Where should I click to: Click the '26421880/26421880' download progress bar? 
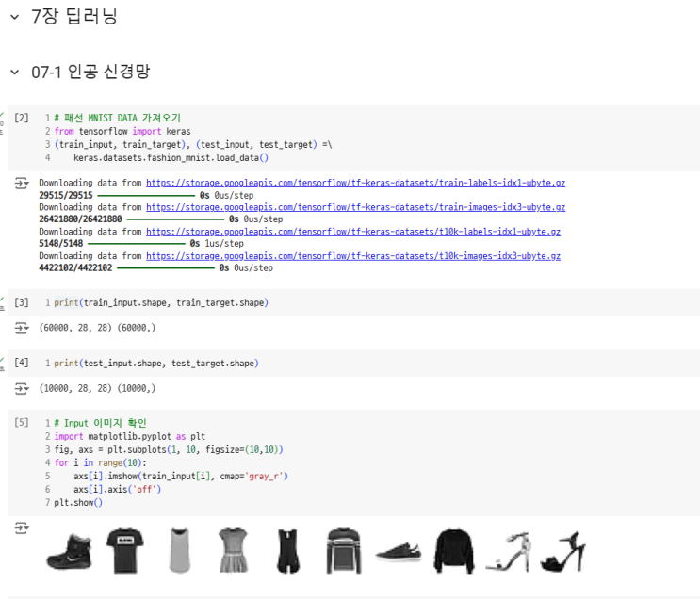pyautogui.click(x=175, y=219)
